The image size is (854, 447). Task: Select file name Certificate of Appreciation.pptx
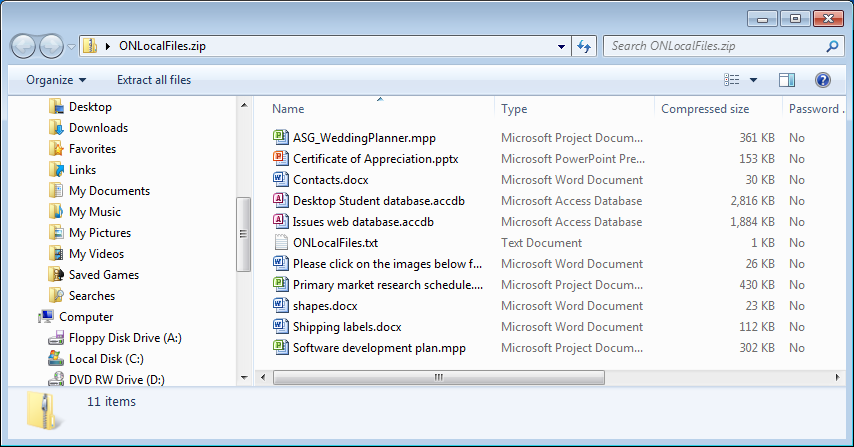(376, 159)
